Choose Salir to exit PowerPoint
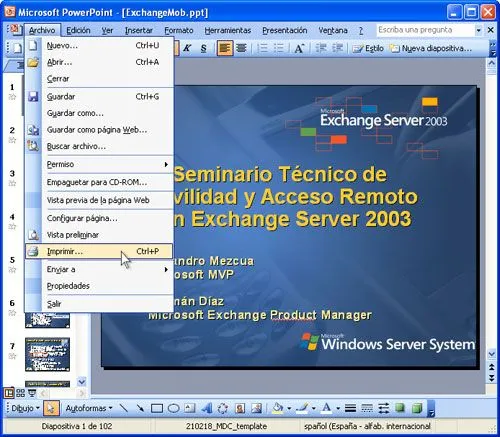 pos(99,304)
